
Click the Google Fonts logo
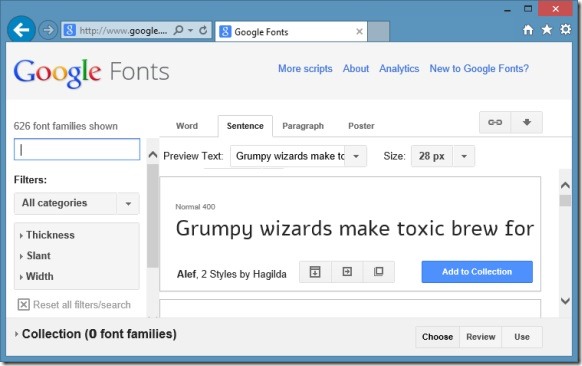(x=91, y=72)
